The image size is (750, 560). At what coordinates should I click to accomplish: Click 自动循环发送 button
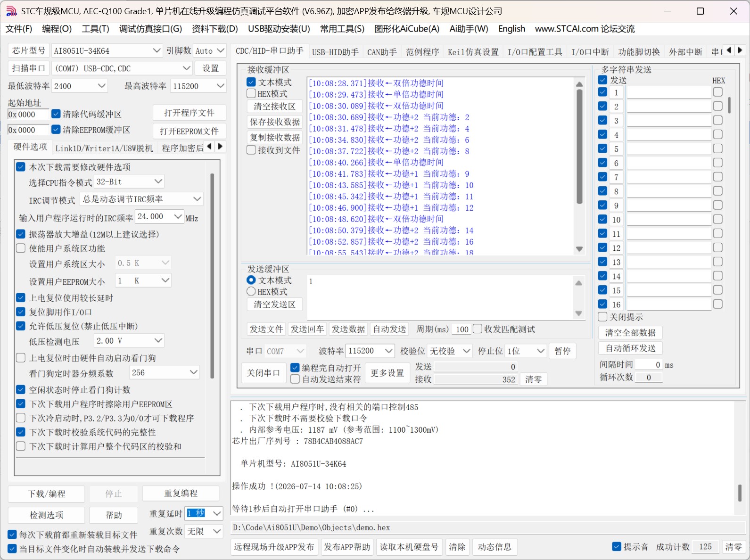[630, 348]
